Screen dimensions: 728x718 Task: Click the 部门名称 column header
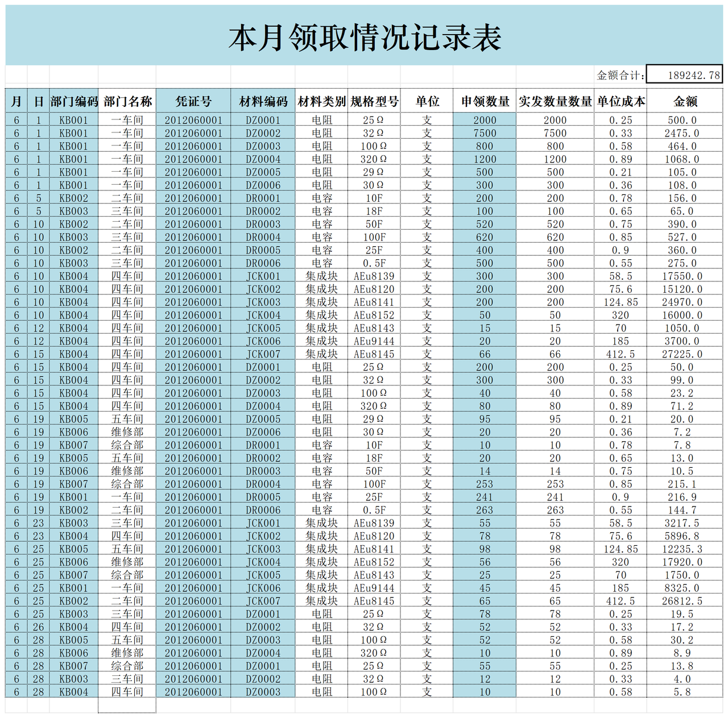(127, 101)
